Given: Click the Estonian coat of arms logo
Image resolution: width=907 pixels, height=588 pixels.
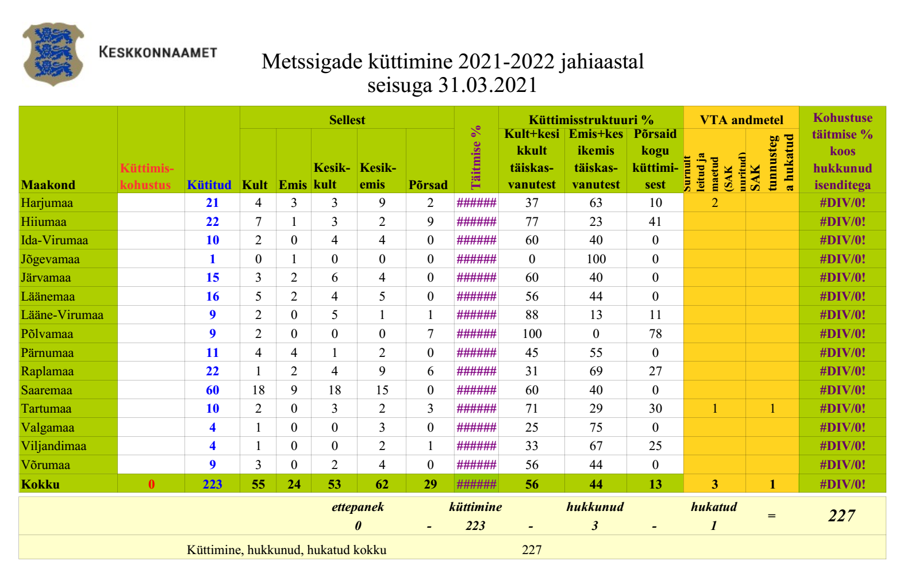Looking at the screenshot, I should [x=53, y=54].
